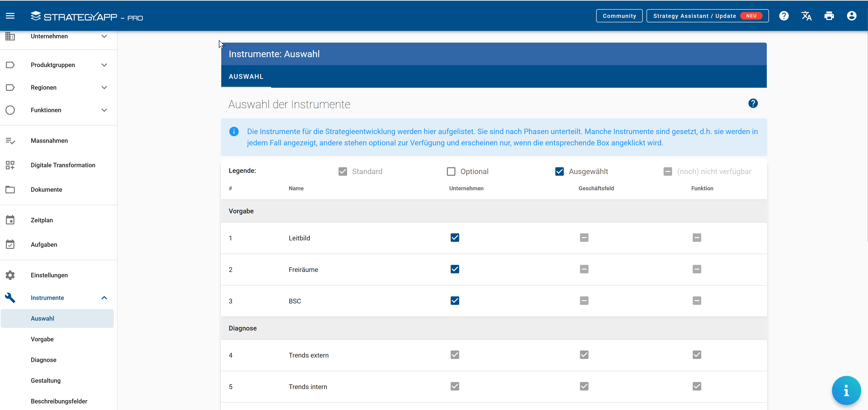
Task: Click the Aufgaben calendar-check icon
Action: [x=10, y=244]
